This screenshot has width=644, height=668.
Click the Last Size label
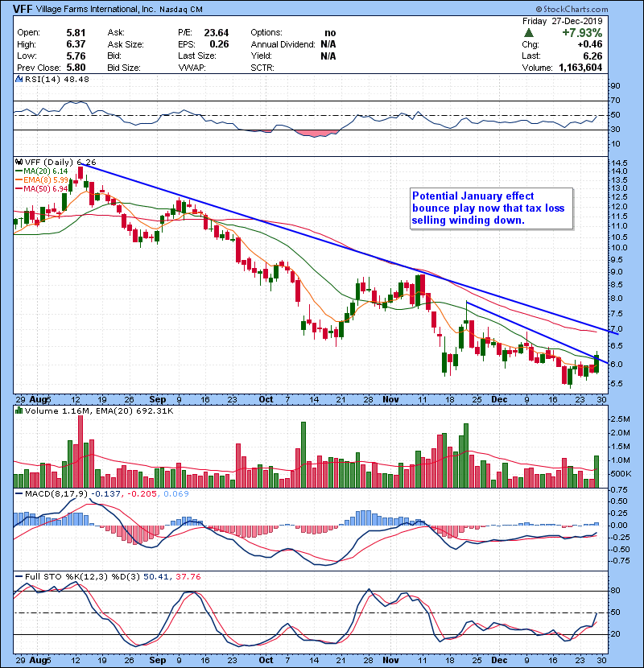tap(197, 56)
